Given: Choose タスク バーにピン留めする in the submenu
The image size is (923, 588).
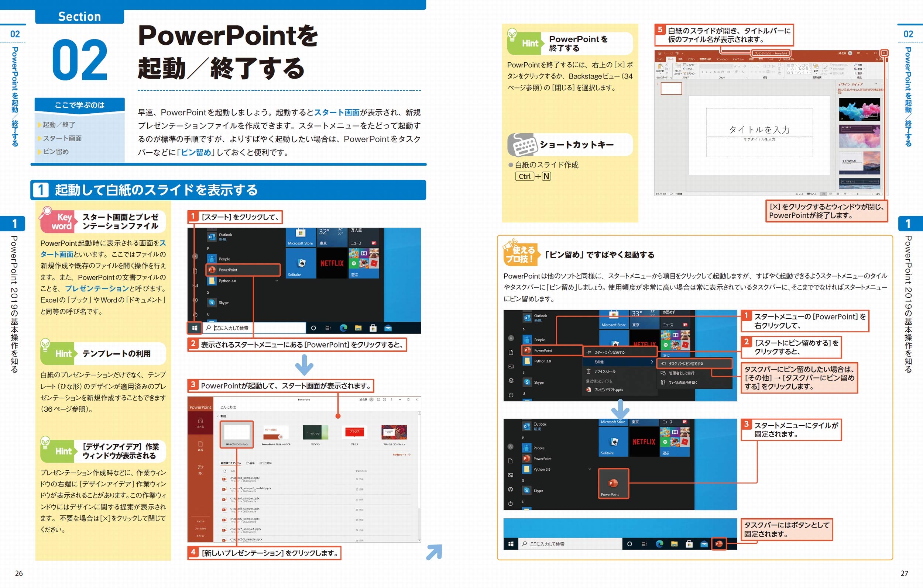Looking at the screenshot, I should 685,363.
